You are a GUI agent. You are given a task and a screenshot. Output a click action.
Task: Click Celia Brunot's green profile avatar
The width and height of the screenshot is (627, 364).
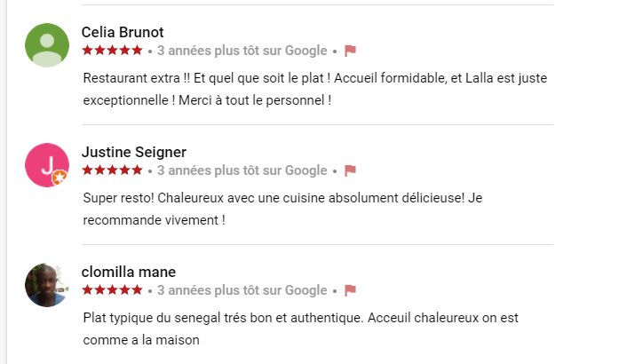[47, 45]
